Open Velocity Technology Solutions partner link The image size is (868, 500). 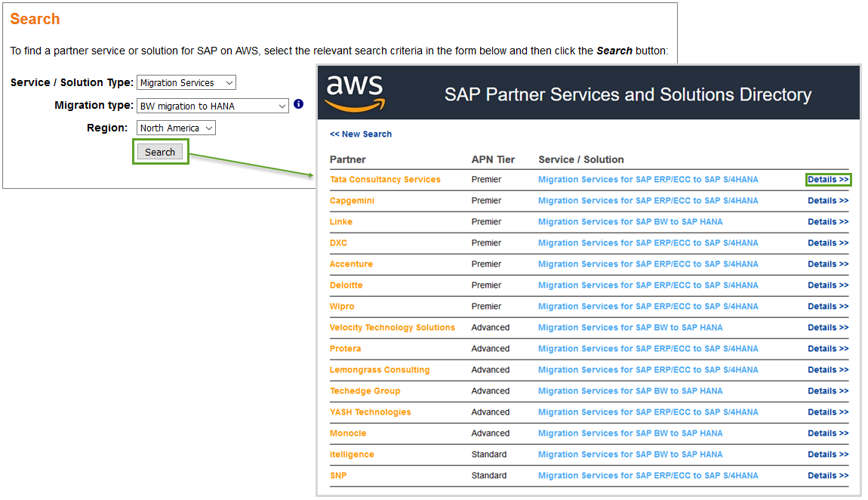pyautogui.click(x=392, y=327)
